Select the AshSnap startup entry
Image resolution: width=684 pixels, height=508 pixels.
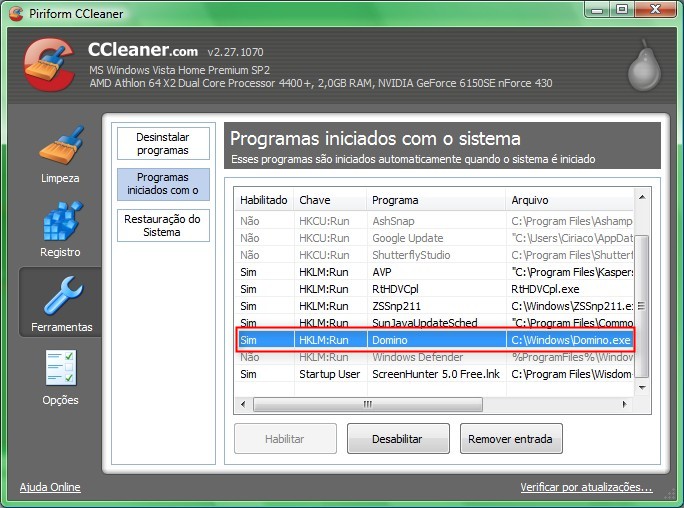(434, 221)
